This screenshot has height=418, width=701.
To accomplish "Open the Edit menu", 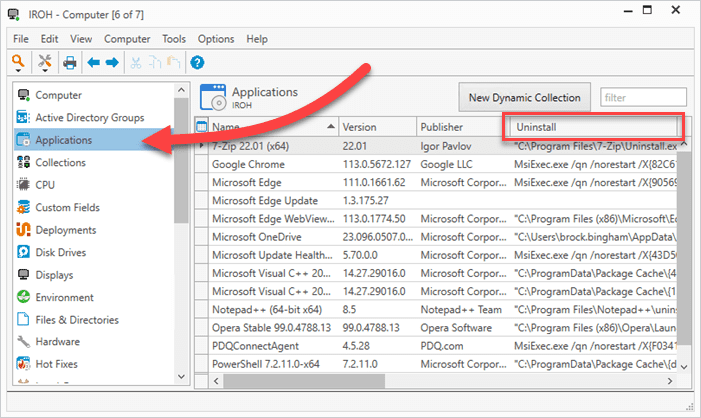I will [49, 39].
